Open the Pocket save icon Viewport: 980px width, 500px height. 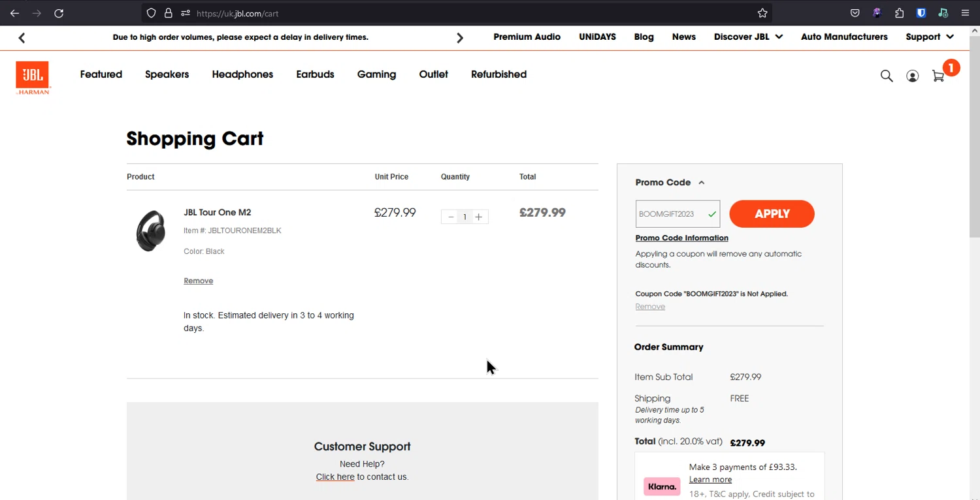click(x=855, y=13)
